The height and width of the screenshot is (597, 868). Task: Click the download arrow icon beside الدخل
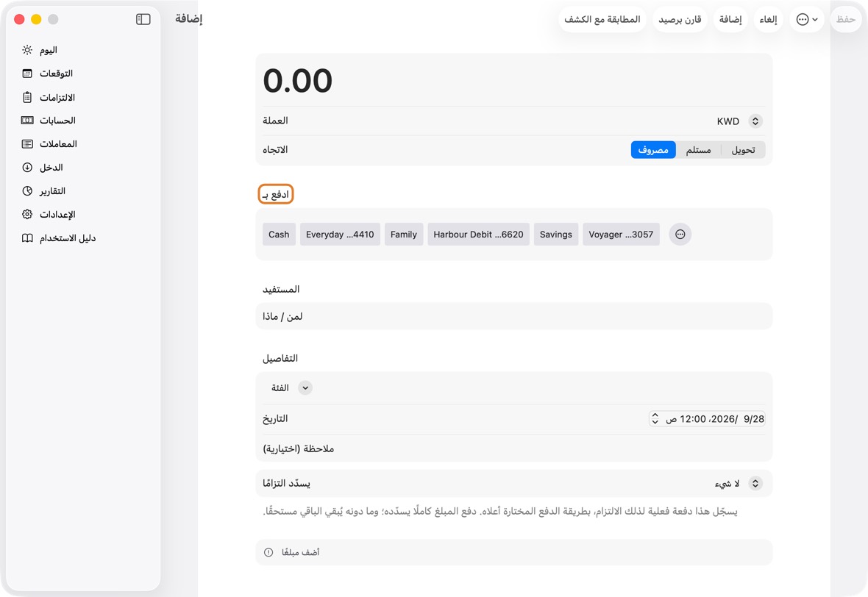click(27, 168)
